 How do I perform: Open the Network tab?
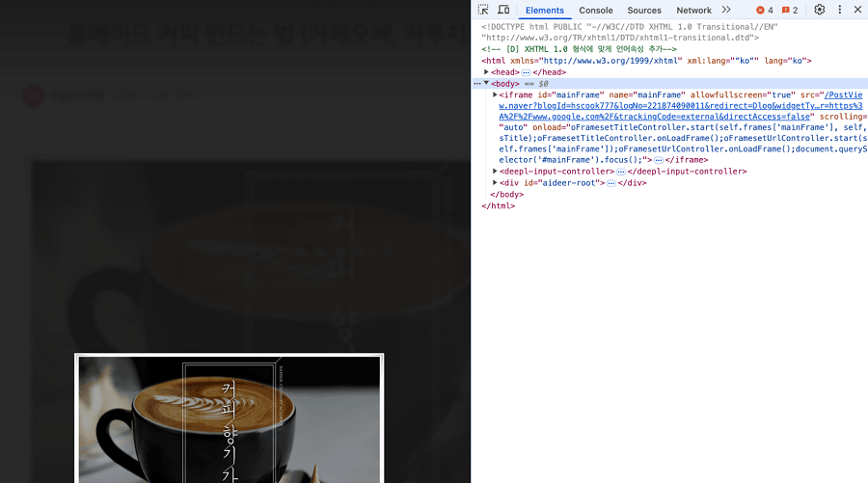coord(693,11)
